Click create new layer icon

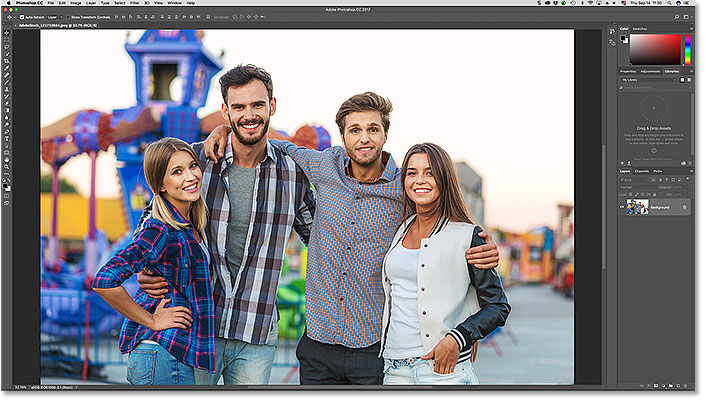coord(678,386)
